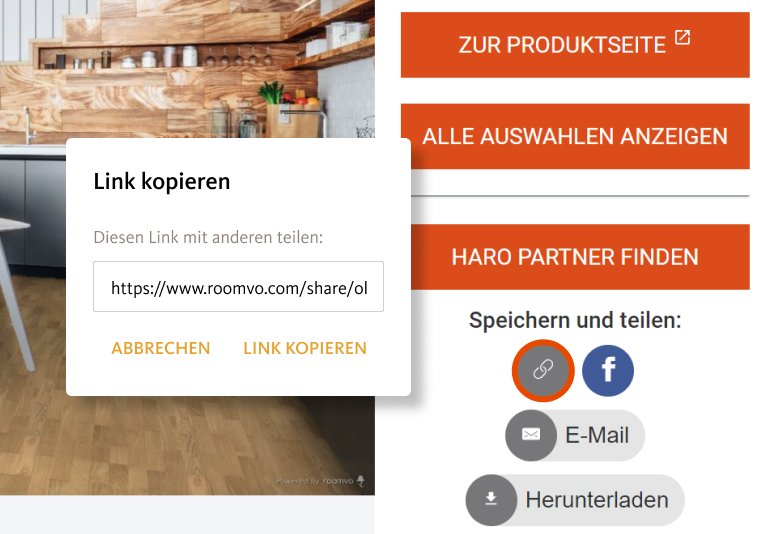Click the Speichern und teilen heading
The height and width of the screenshot is (534, 762).
[x=575, y=320]
